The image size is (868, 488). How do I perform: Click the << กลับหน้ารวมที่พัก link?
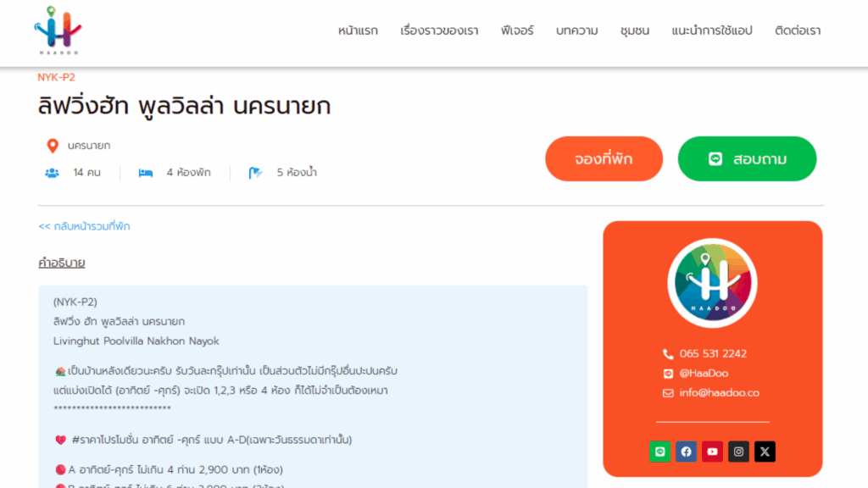(x=84, y=226)
